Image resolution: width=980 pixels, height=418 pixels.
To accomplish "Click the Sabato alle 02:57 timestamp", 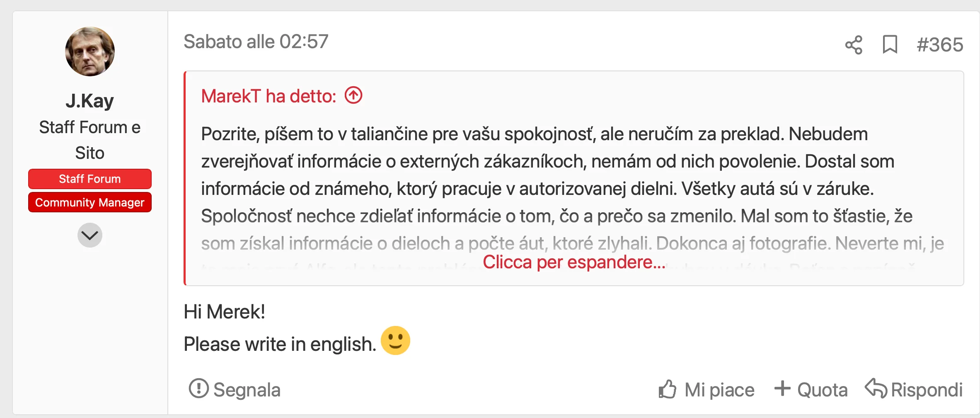I will pyautogui.click(x=256, y=42).
